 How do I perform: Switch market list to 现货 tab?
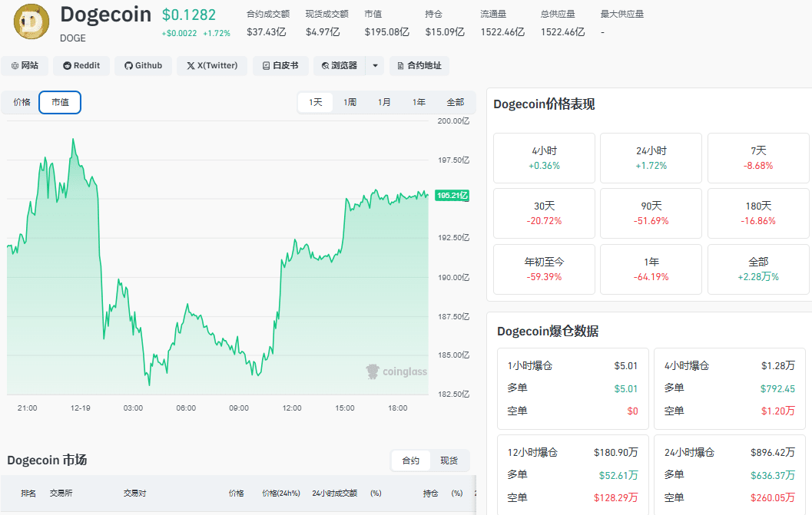click(x=449, y=461)
